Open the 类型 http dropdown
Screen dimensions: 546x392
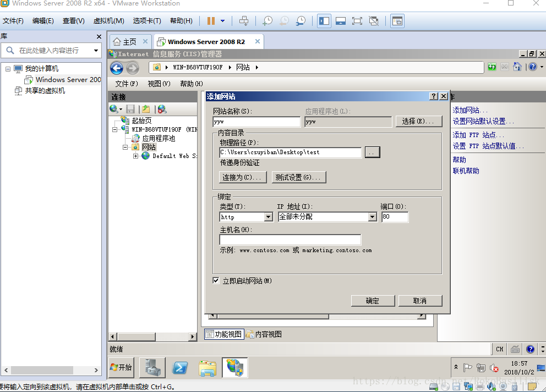pos(269,217)
